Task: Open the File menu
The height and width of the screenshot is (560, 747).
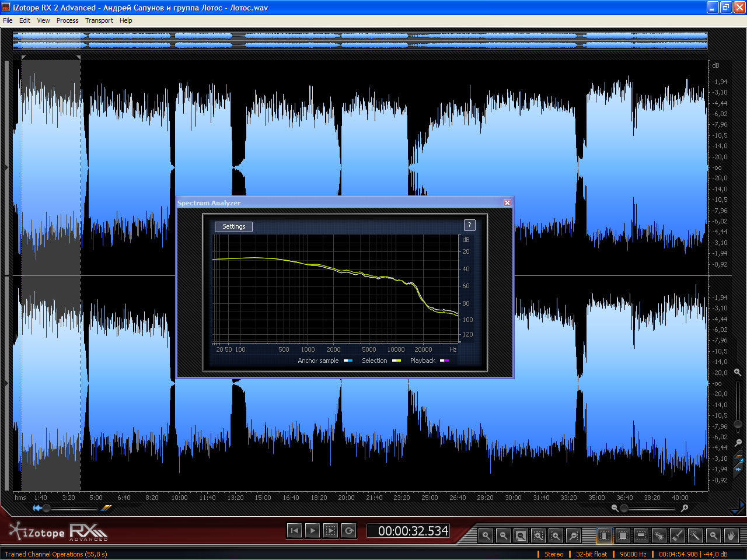Action: click(x=8, y=20)
